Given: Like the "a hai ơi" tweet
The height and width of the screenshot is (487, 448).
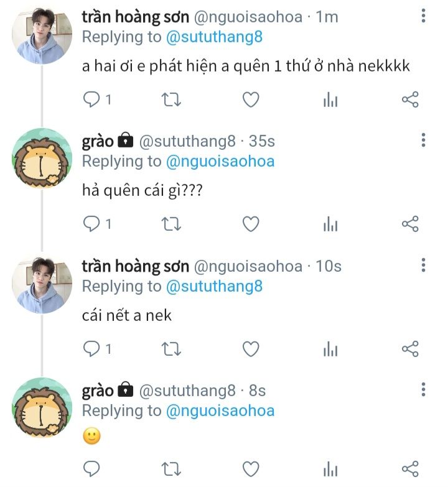Looking at the screenshot, I should [x=250, y=100].
